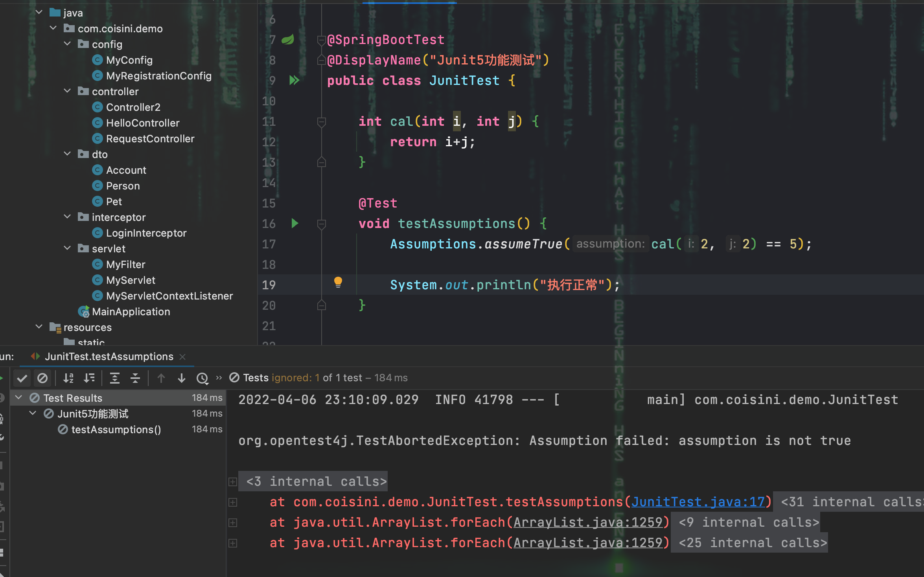Open the test history clock icon
This screenshot has width=924, height=577.
[x=202, y=378]
